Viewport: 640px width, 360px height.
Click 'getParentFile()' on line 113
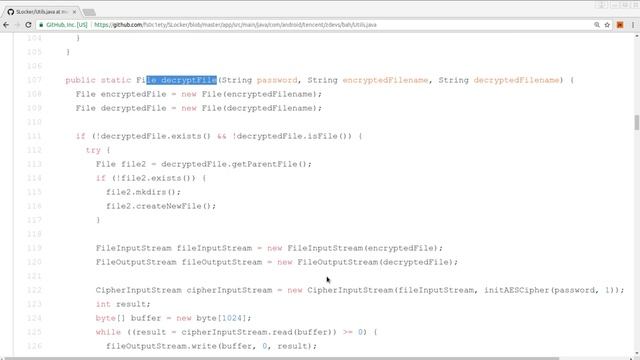tap(269, 164)
